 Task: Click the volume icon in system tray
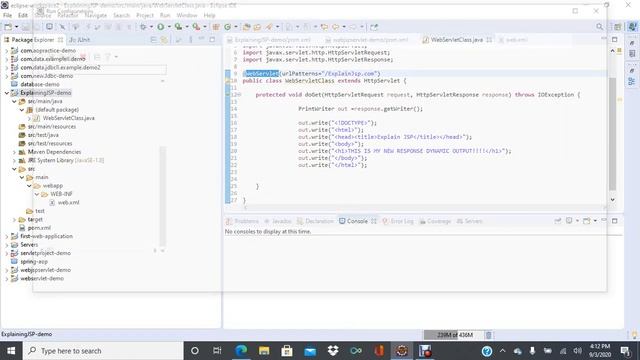pos(577,351)
